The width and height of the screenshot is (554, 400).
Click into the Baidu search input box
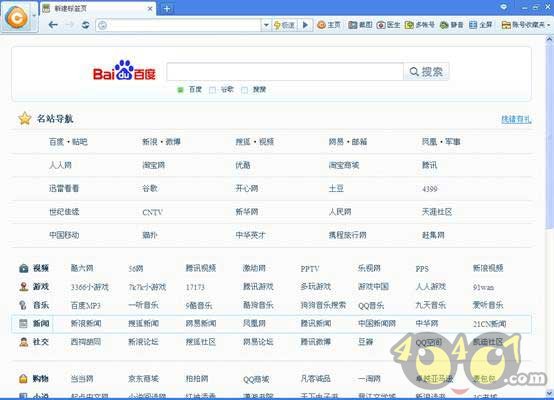click(285, 72)
